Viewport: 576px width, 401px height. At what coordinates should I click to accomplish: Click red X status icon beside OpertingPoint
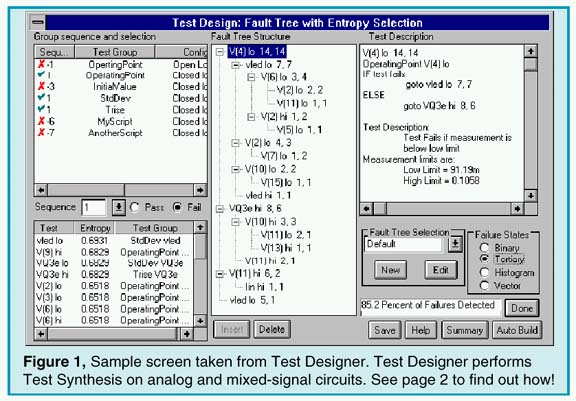coord(42,64)
